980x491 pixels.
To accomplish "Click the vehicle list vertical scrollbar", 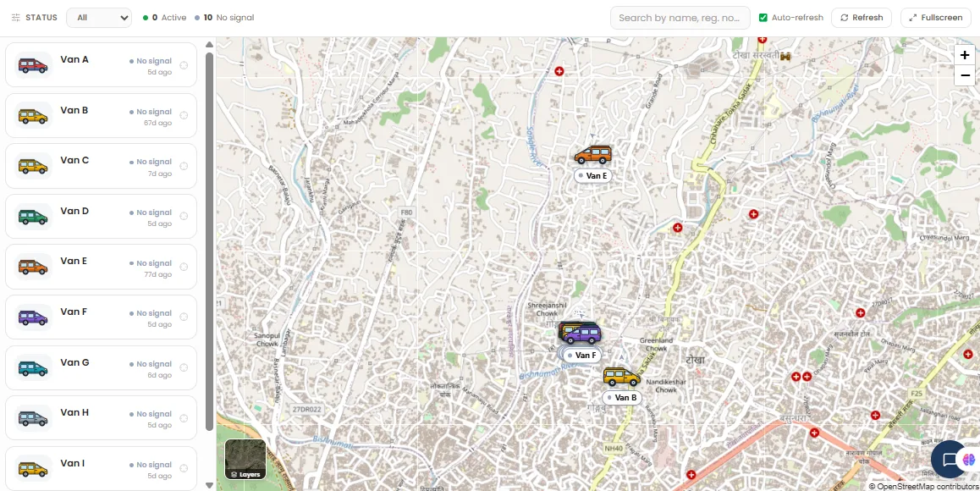I will click(209, 241).
